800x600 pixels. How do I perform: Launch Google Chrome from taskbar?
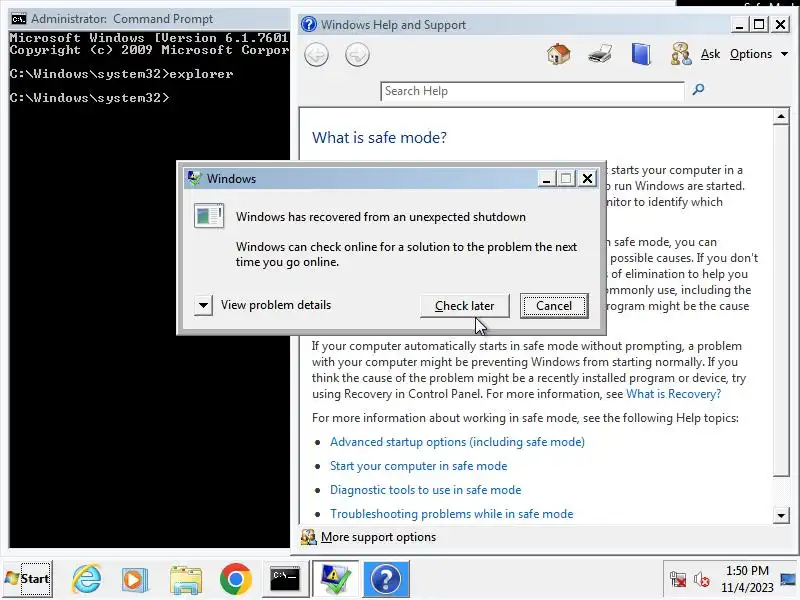[x=236, y=579]
